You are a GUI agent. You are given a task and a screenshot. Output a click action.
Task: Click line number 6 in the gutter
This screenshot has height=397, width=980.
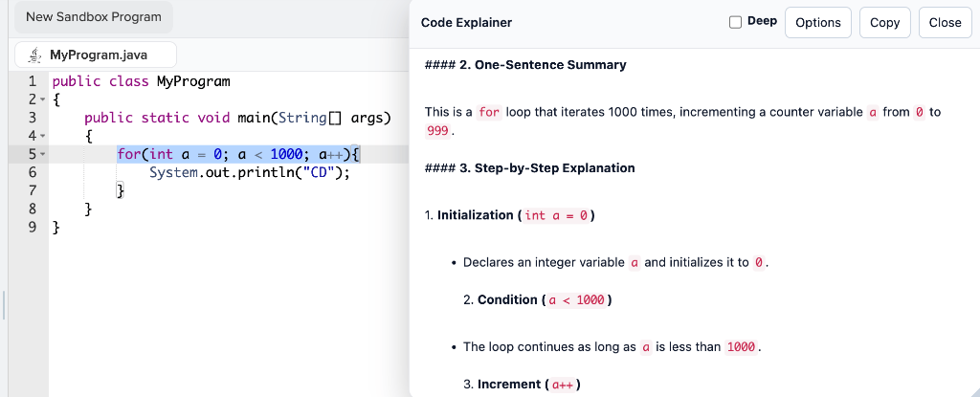[33, 172]
